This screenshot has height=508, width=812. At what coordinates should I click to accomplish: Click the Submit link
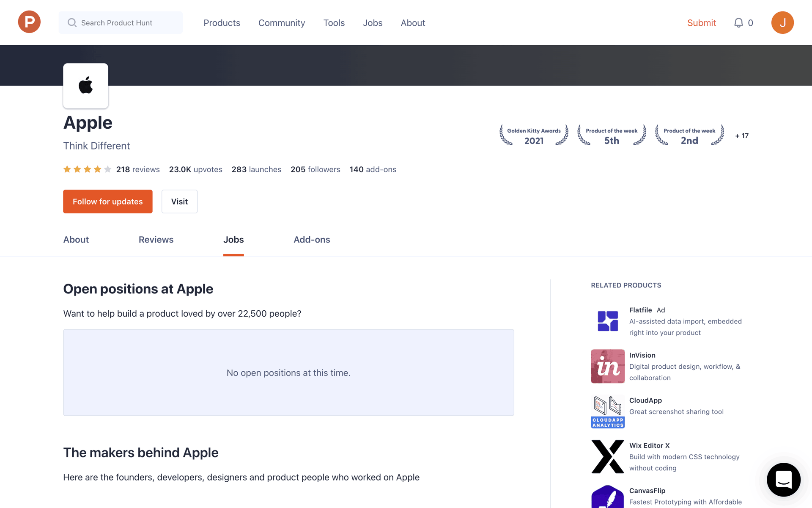point(702,23)
